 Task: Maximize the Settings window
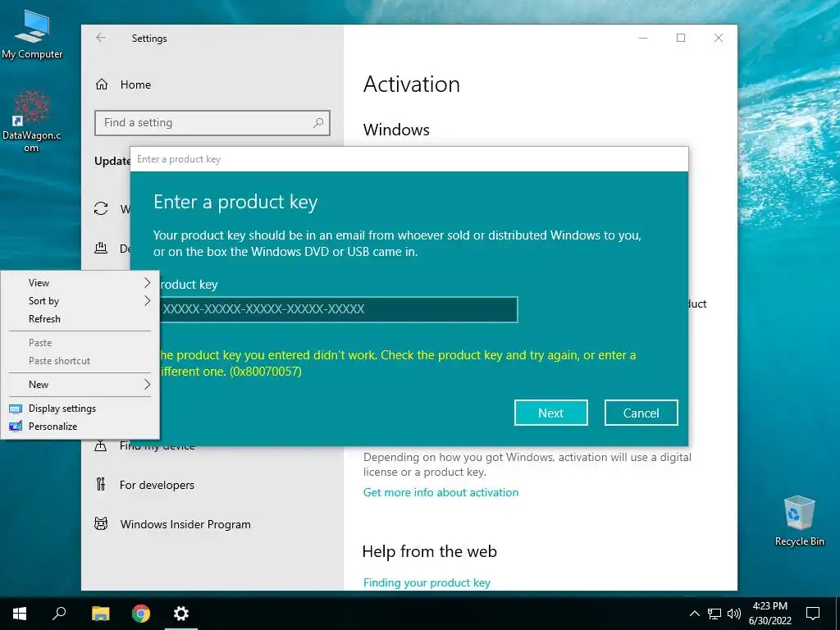click(x=680, y=38)
